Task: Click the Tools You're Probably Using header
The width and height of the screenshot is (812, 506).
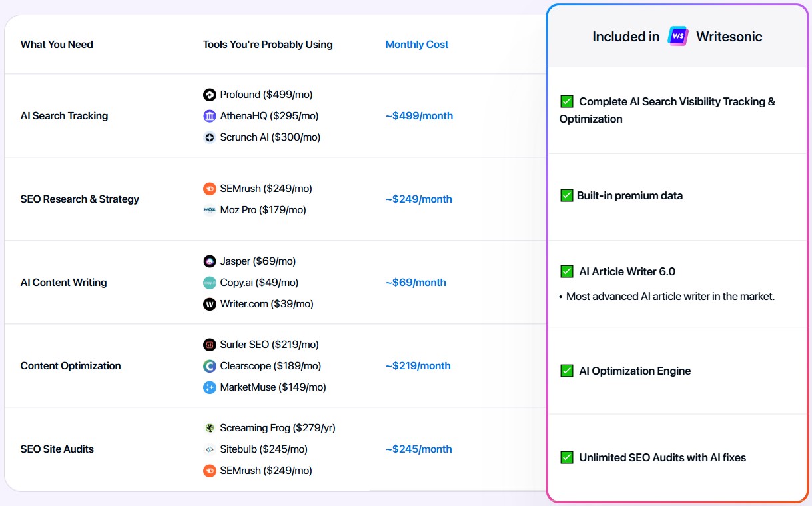Action: (268, 45)
